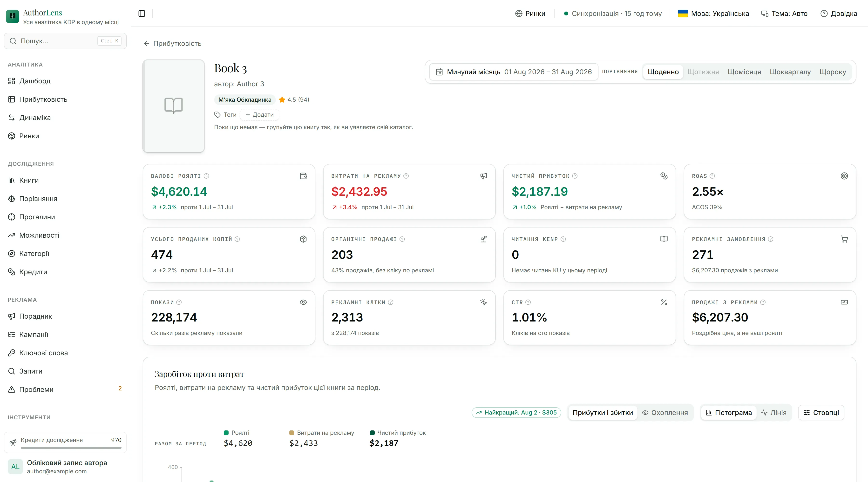Click the AuthorLens logo icon

13,16
